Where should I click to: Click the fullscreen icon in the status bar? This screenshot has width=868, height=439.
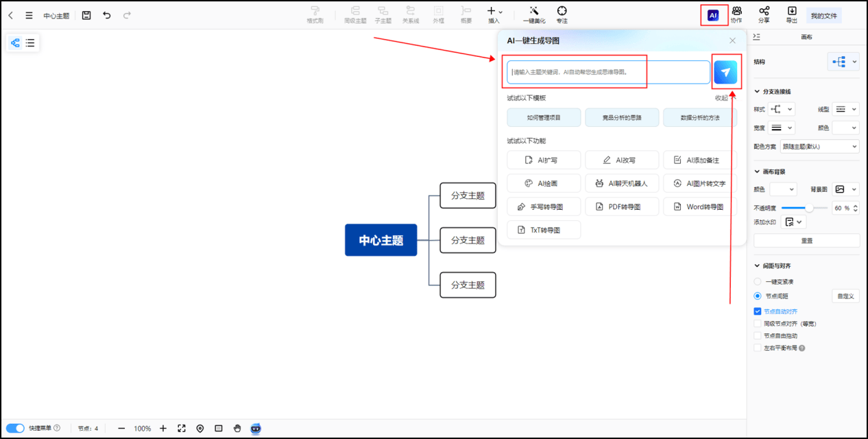click(181, 428)
